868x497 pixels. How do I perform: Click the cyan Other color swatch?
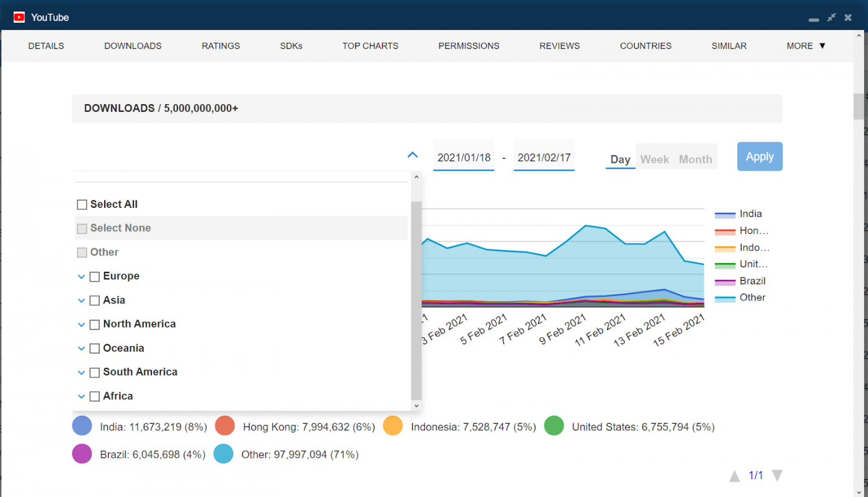(724, 298)
